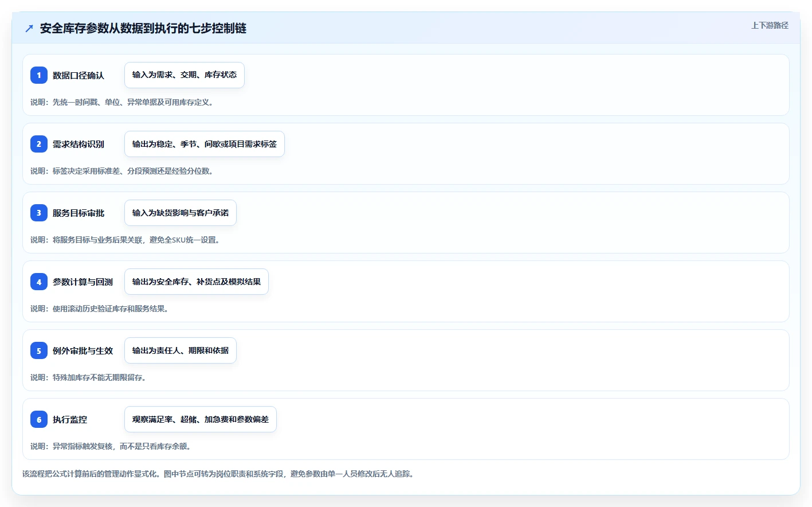The image size is (812, 507).
Task: Click step number 4 badge
Action: tap(39, 282)
